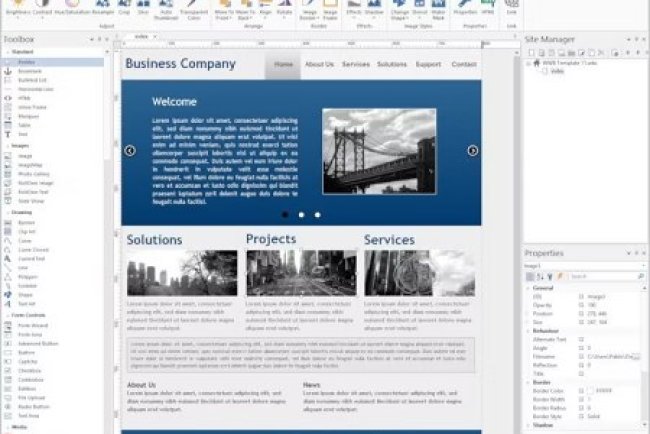
Task: Select the HTML toolbox item
Action: 24,98
